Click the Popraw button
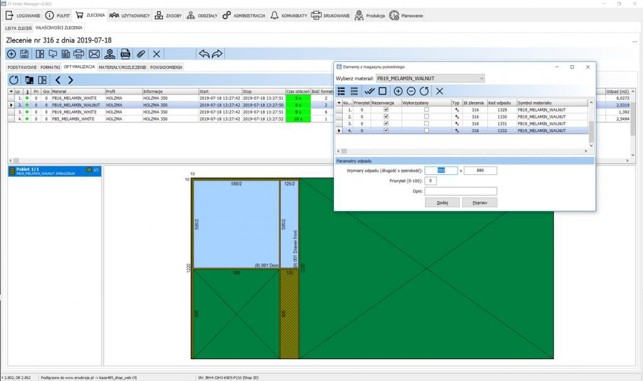 click(480, 203)
